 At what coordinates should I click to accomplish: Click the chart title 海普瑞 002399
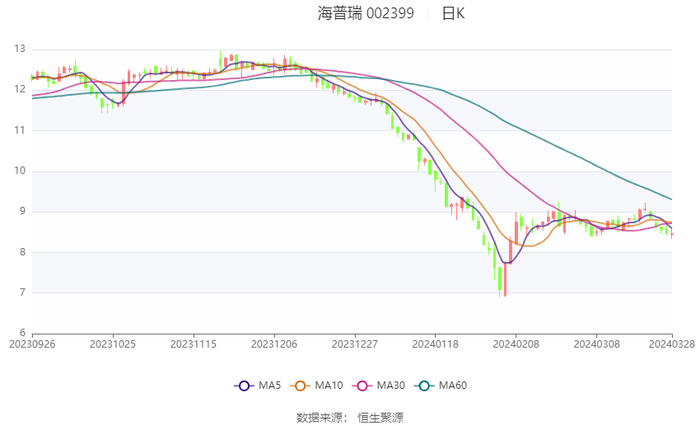coord(366,13)
